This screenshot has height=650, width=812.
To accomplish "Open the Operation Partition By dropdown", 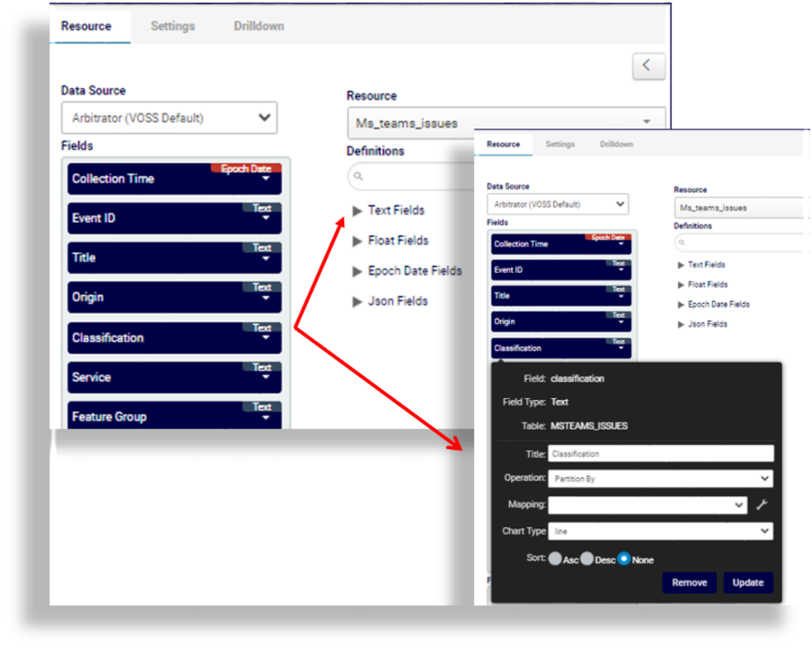I will point(660,479).
